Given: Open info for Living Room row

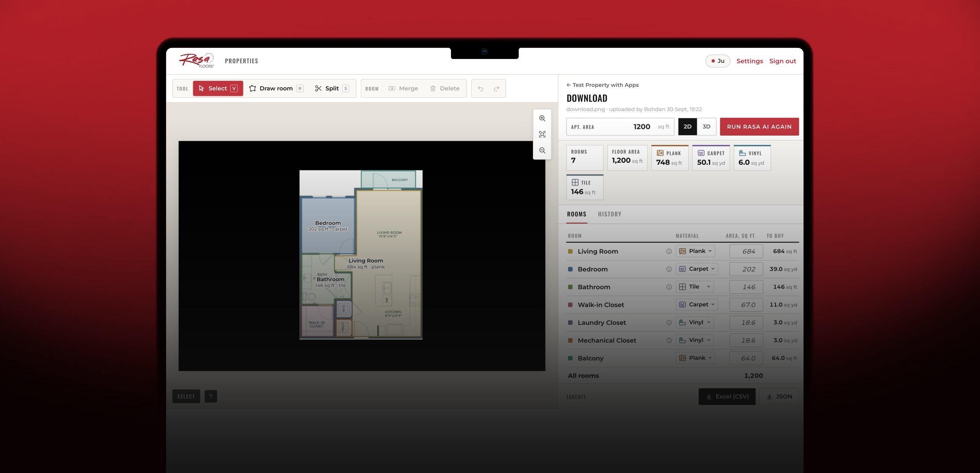Looking at the screenshot, I should (x=669, y=252).
